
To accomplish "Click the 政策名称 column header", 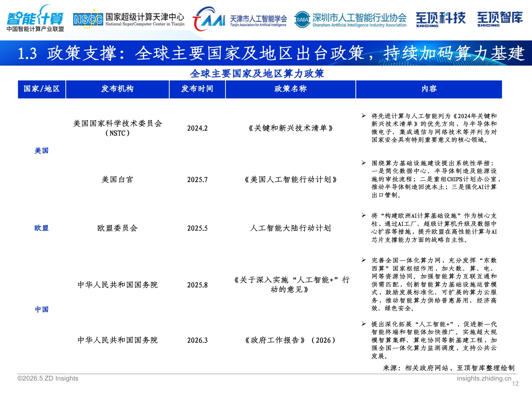I will (x=290, y=89).
